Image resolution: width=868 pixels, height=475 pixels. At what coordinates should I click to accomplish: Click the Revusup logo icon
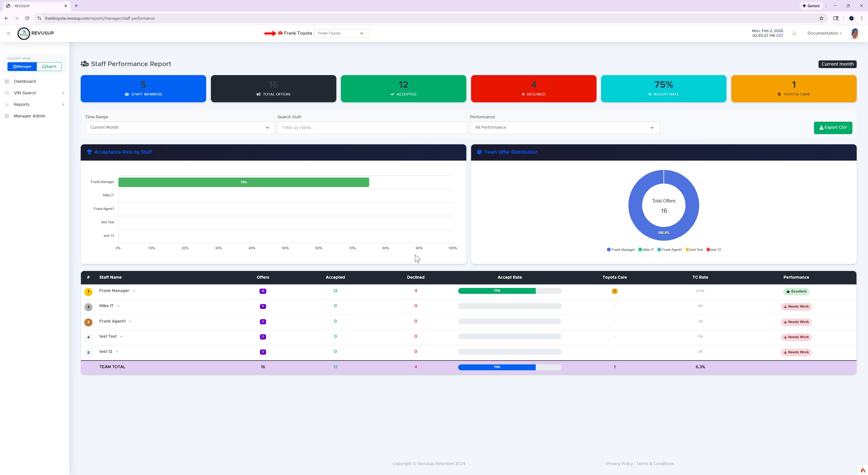24,33
